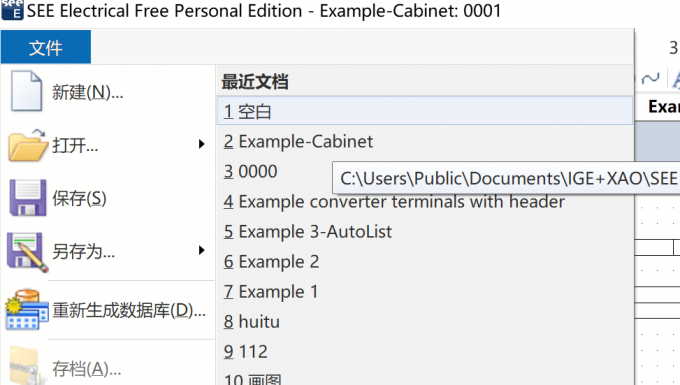Click the New document page icon
Screen dimensions: 680x385
26,91
